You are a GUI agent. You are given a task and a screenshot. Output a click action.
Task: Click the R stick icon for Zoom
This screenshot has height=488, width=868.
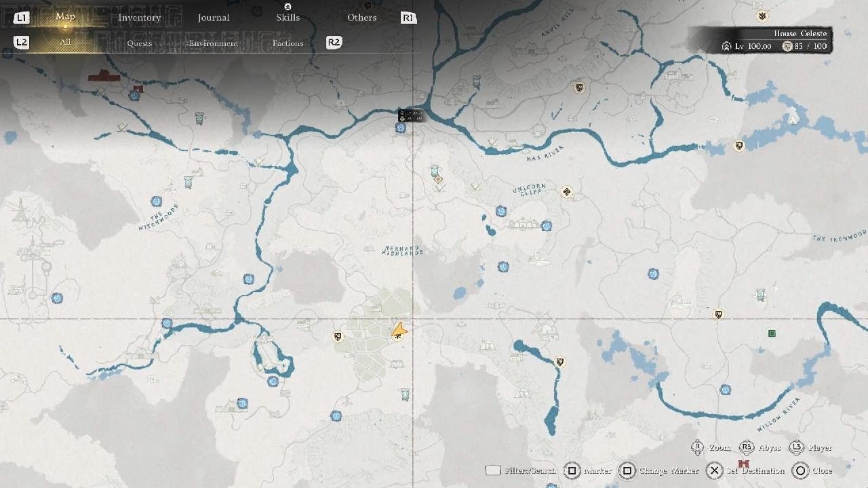tap(697, 447)
